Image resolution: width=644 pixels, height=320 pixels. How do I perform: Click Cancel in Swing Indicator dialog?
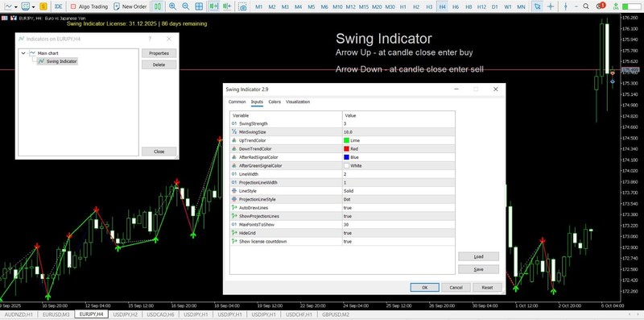[x=456, y=288]
